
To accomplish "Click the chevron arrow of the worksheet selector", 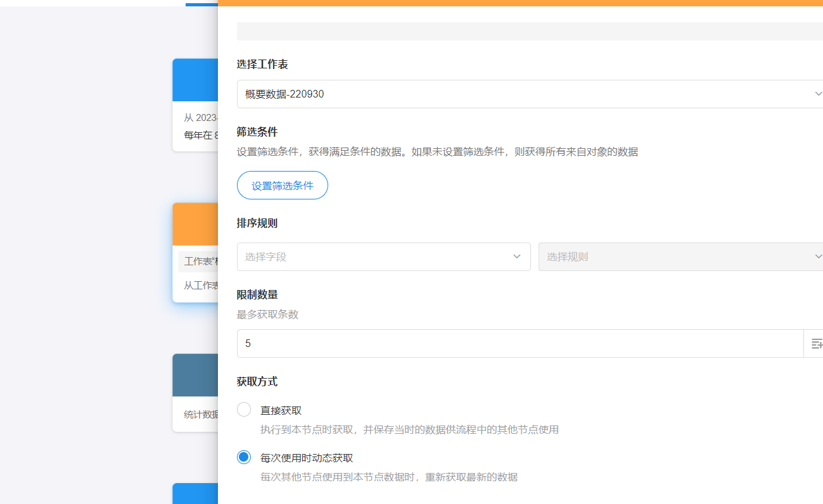I will 818,94.
